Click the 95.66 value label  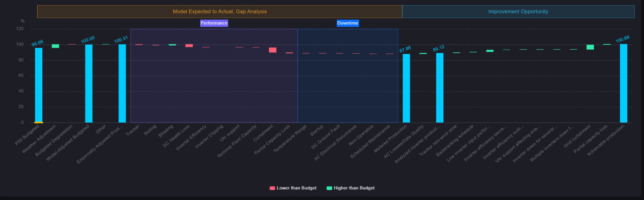(37, 43)
